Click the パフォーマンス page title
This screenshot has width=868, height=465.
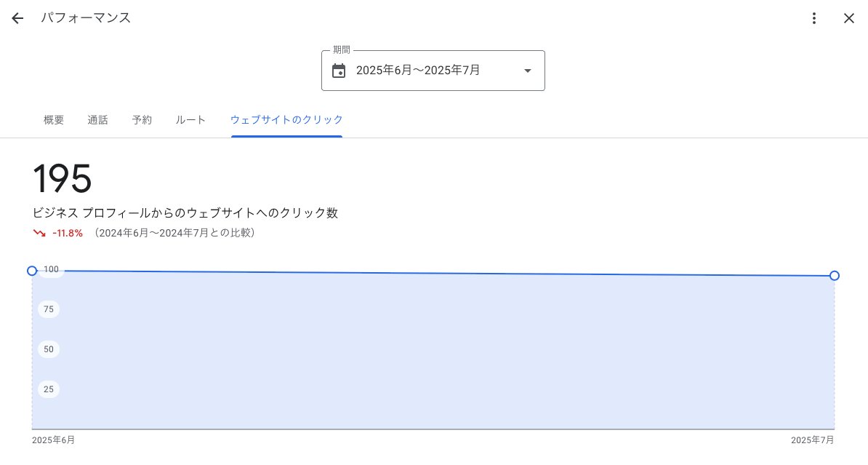[x=86, y=17]
